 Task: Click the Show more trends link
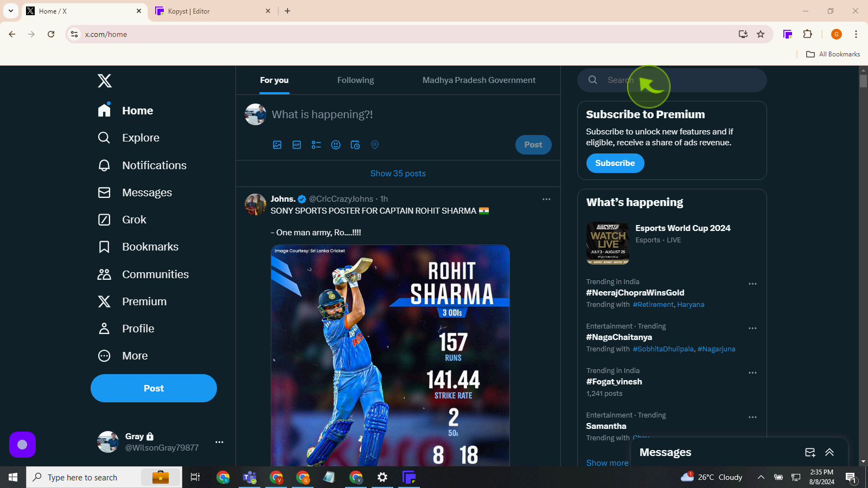(607, 463)
